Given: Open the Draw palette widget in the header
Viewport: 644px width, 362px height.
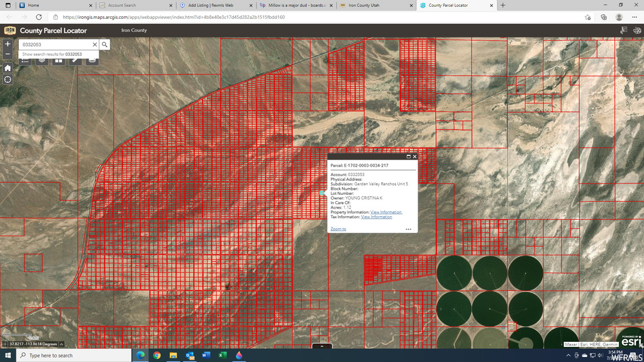Looking at the screenshot, I should [636, 30].
